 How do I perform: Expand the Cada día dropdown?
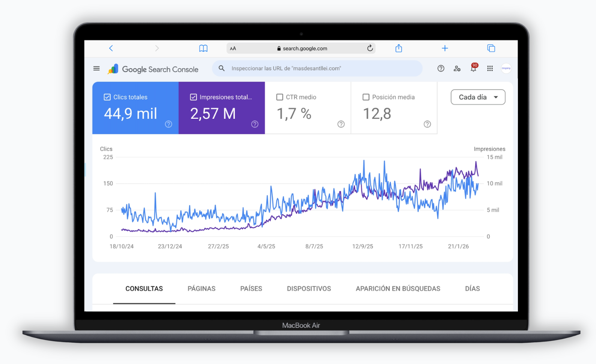[478, 97]
